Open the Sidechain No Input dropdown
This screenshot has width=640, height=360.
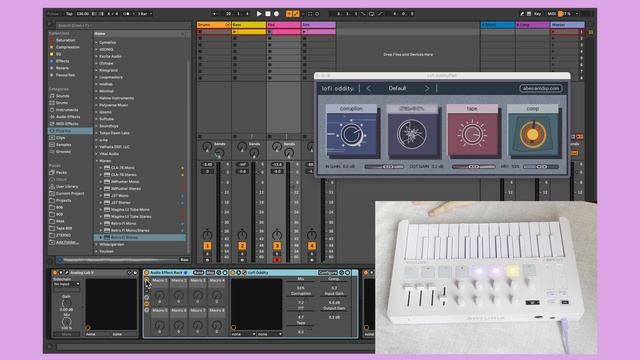(67, 284)
